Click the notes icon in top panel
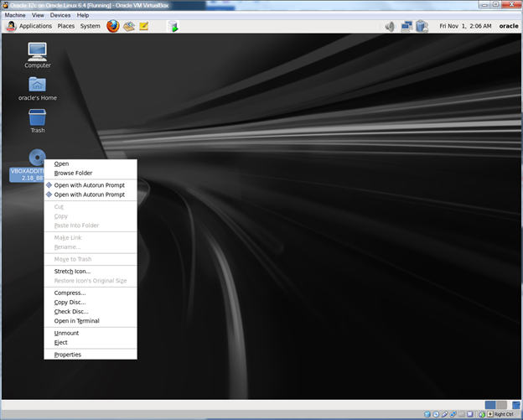The height and width of the screenshot is (420, 523). click(144, 26)
